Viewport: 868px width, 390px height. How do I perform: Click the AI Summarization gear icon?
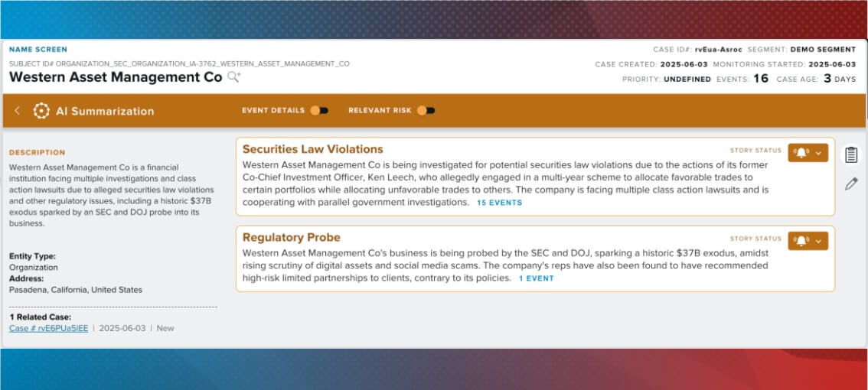41,111
